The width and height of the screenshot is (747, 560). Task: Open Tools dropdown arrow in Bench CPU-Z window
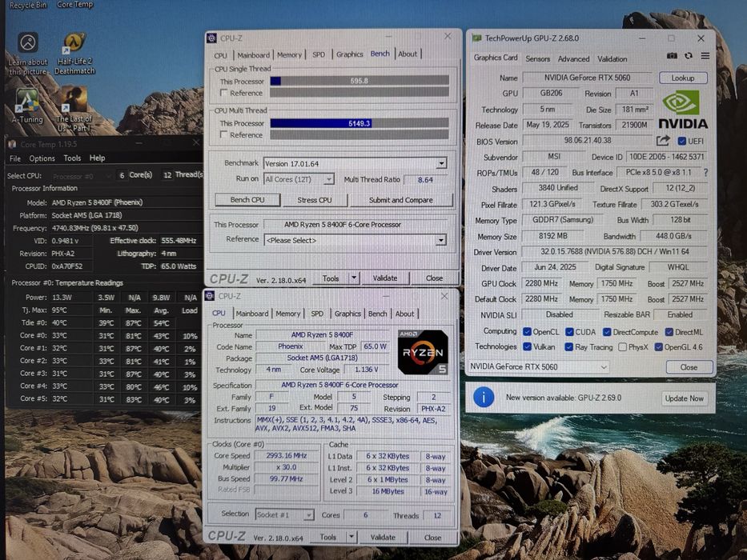point(354,278)
